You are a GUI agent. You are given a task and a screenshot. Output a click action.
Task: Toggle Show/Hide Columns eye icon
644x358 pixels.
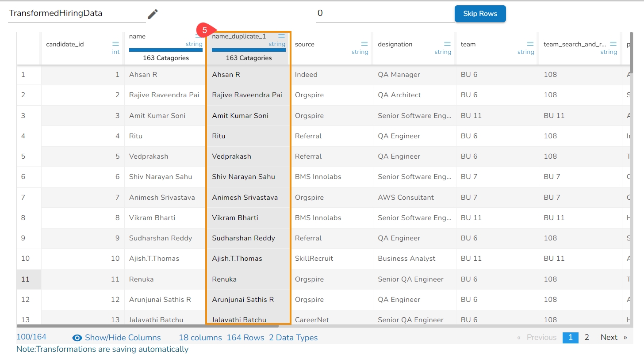[x=77, y=338]
